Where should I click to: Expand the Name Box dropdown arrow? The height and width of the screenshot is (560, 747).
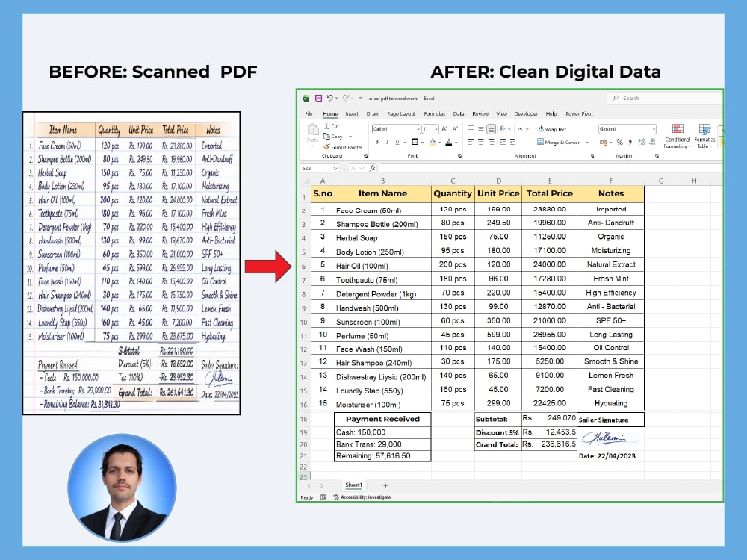(x=335, y=168)
